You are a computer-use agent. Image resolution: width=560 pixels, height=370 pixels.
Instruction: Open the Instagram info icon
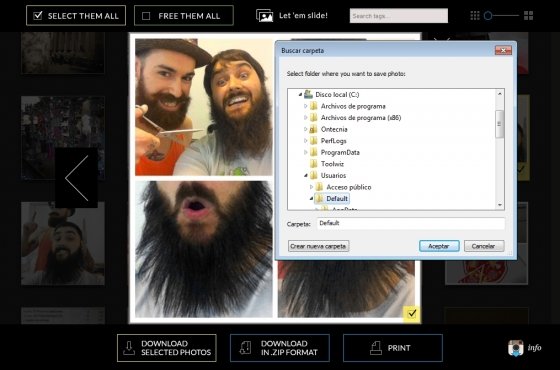[515, 348]
